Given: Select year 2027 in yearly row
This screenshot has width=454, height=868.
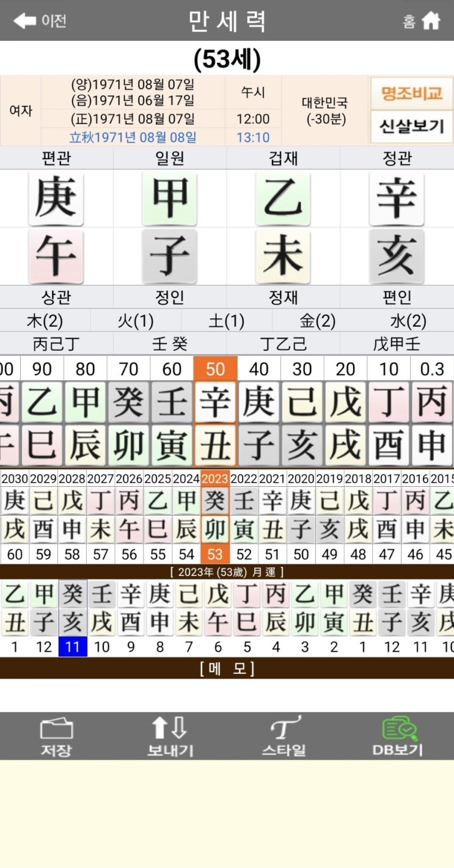Looking at the screenshot, I should [x=100, y=517].
